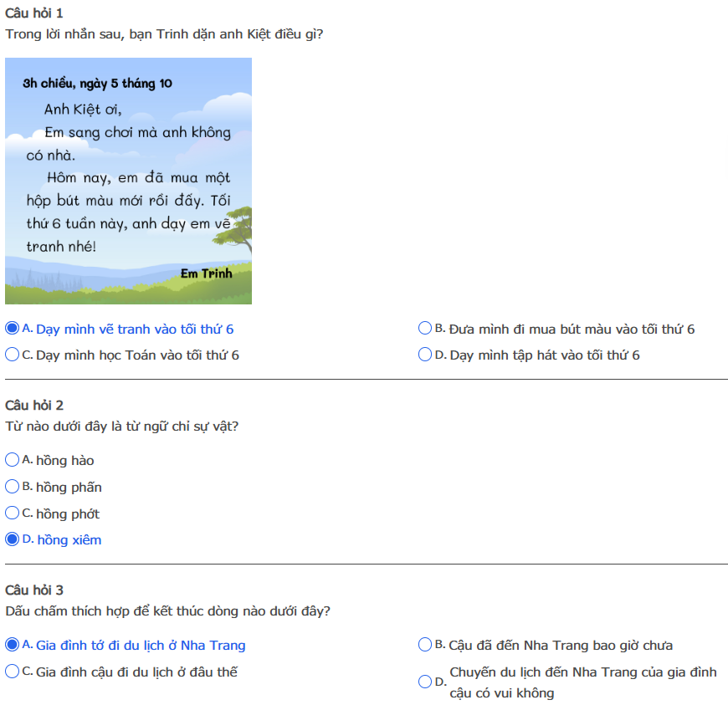Image resolution: width=728 pixels, height=705 pixels.
Task: Pick option D 'Dạy mình tập hát'
Action: pos(425,355)
